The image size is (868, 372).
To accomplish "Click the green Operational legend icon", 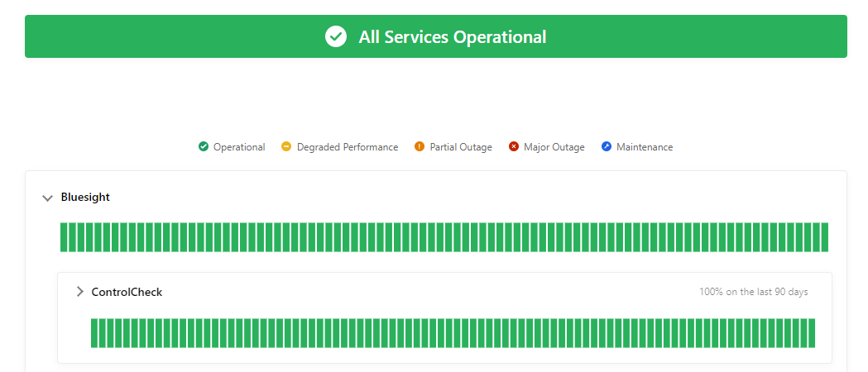I will 204,147.
